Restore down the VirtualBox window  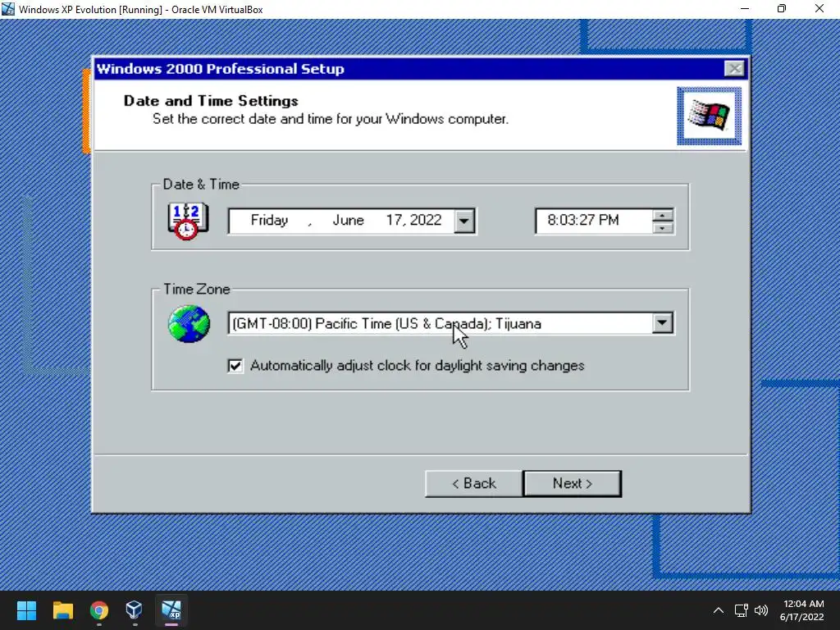pyautogui.click(x=782, y=8)
